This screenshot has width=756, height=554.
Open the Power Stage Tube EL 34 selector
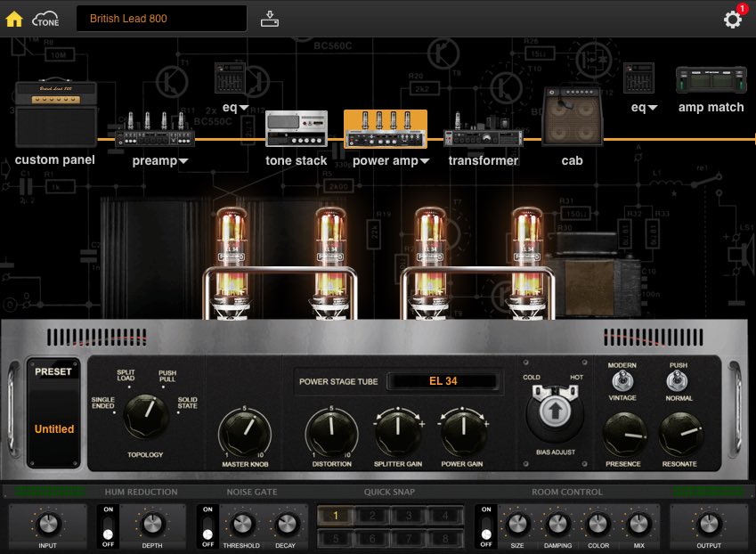443,381
